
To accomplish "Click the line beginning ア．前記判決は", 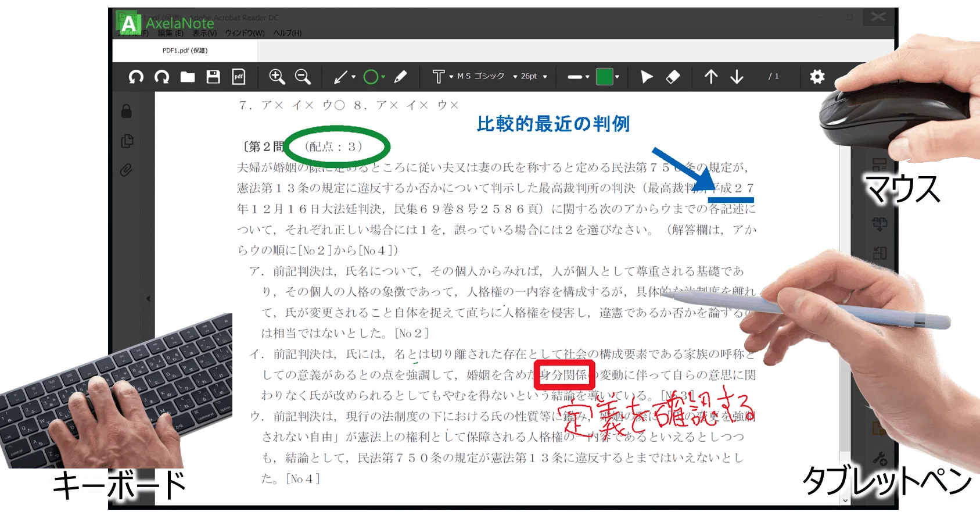I will [x=497, y=271].
